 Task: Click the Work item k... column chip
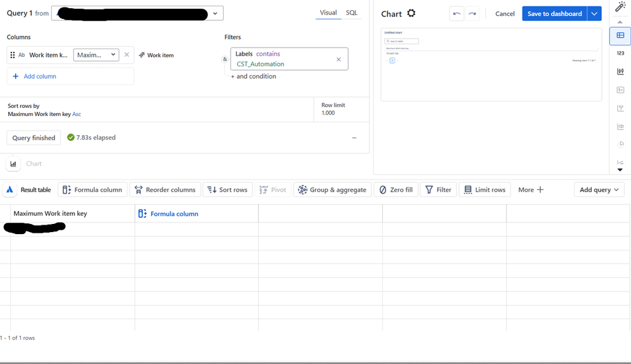click(x=48, y=55)
